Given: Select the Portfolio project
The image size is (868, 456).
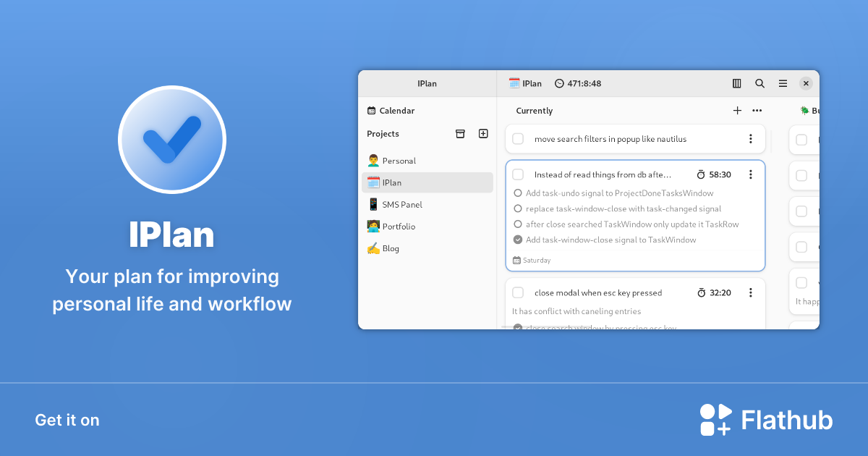Looking at the screenshot, I should click(x=397, y=226).
